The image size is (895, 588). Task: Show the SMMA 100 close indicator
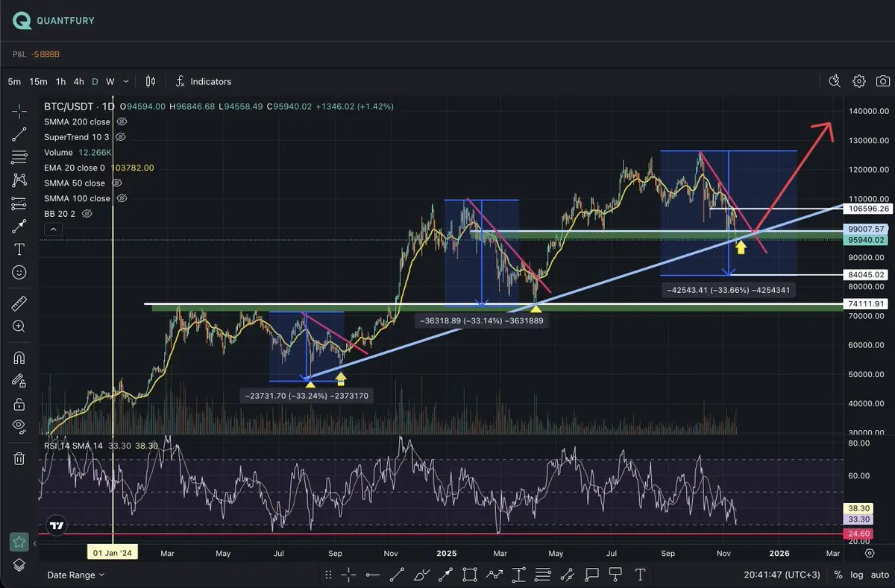click(122, 198)
